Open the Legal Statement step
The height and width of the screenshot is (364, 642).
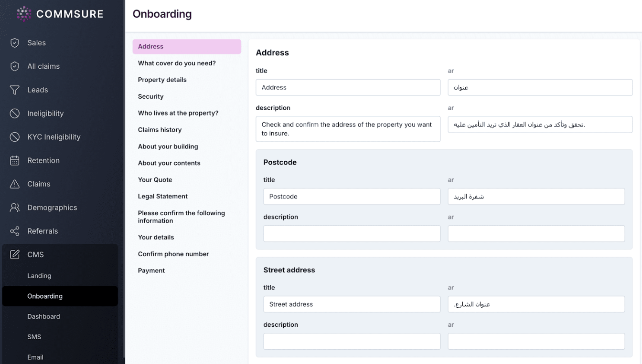coord(163,196)
